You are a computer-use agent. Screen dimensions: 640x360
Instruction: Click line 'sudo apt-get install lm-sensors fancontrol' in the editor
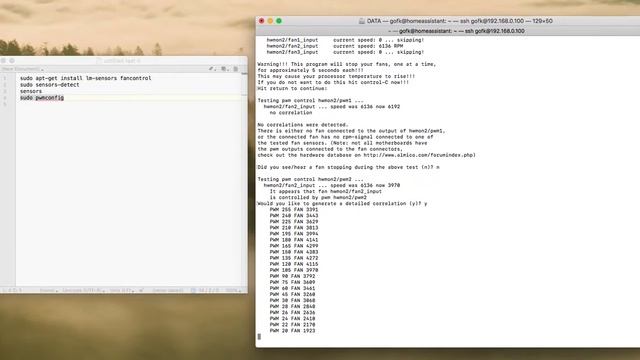pos(86,78)
